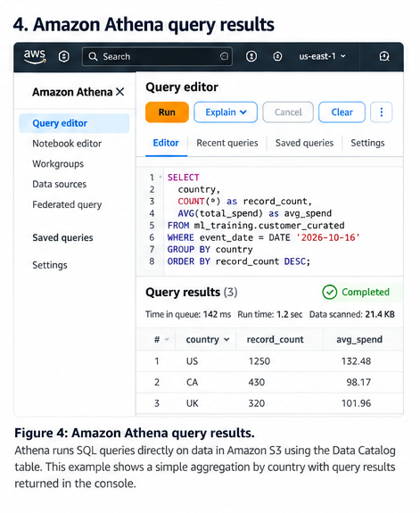Sort by the # column arrow
This screenshot has height=513, width=420.
[167, 340]
